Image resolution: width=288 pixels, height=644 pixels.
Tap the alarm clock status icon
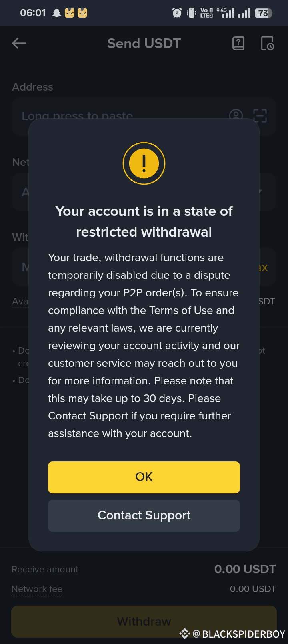[x=177, y=13]
